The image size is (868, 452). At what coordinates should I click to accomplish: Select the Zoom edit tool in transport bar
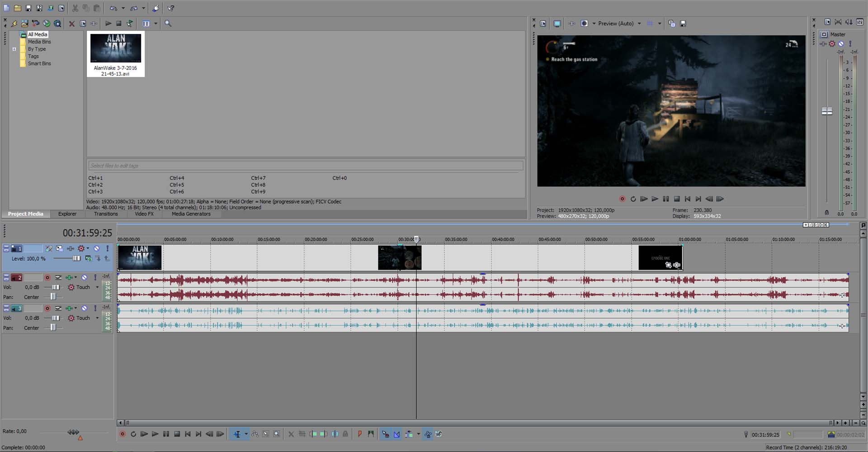[277, 434]
